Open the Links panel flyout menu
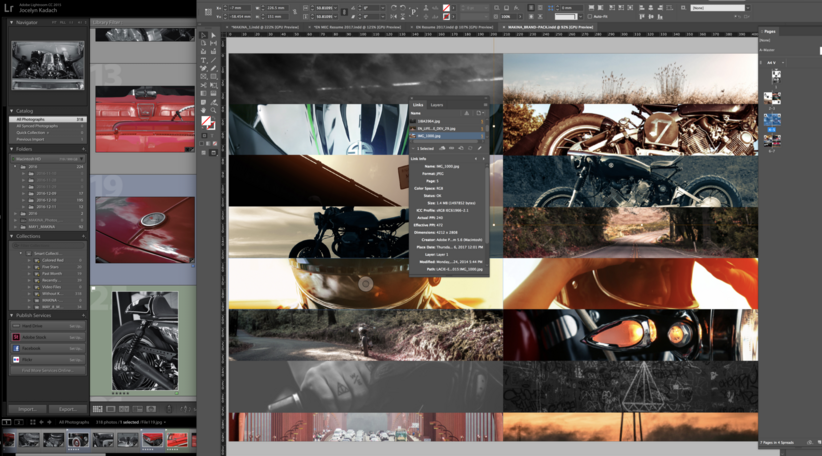The height and width of the screenshot is (456, 822). coord(485,105)
